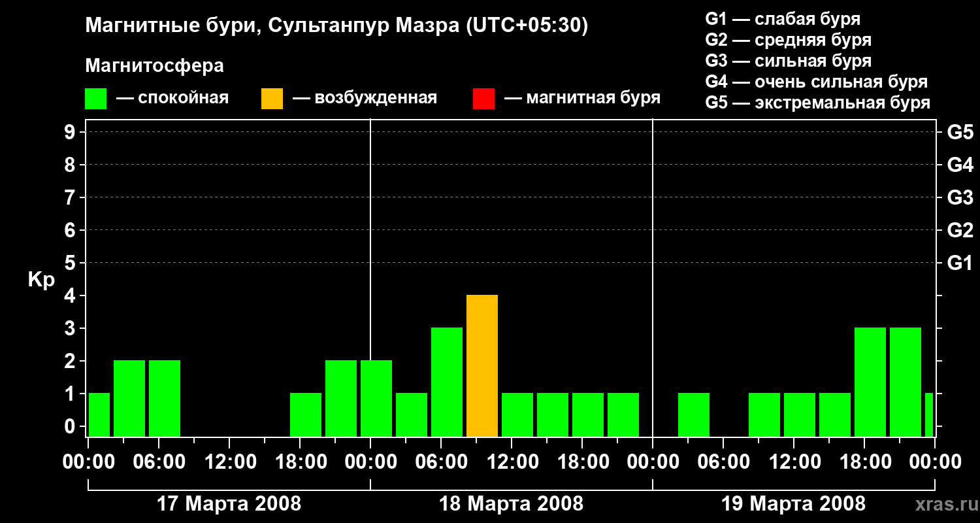Click the '17 Марта 2008' date label
980x523 pixels.
229,504
